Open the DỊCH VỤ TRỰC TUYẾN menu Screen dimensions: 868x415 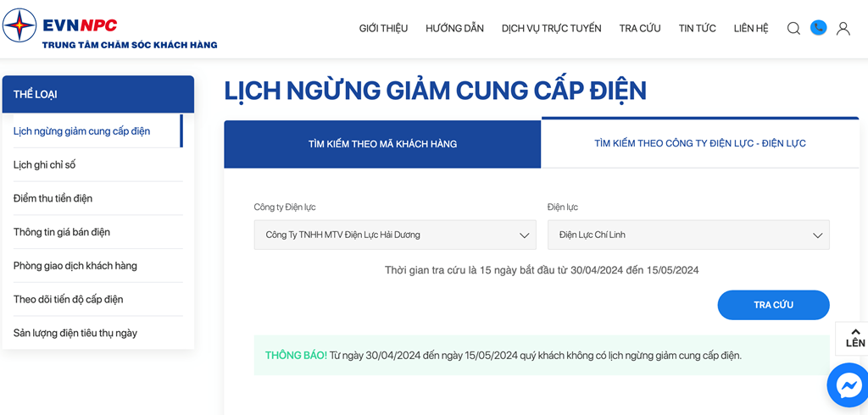[x=551, y=28]
